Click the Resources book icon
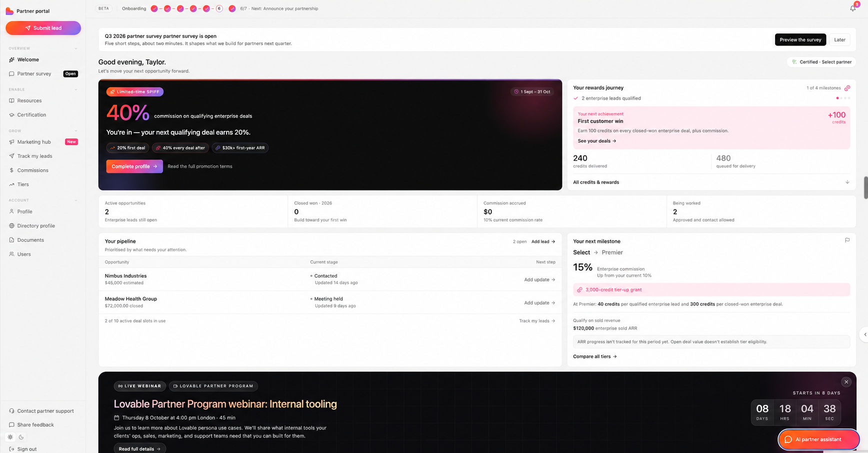This screenshot has height=453, width=868. [11, 100]
